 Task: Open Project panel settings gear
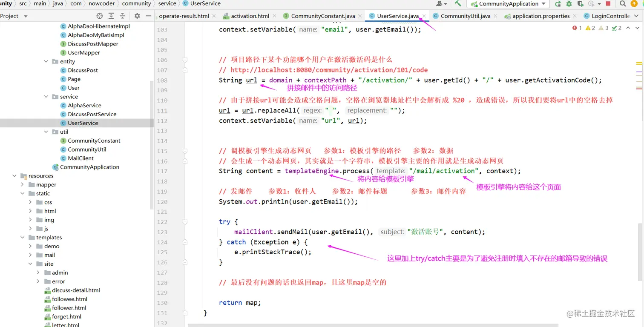(x=137, y=16)
